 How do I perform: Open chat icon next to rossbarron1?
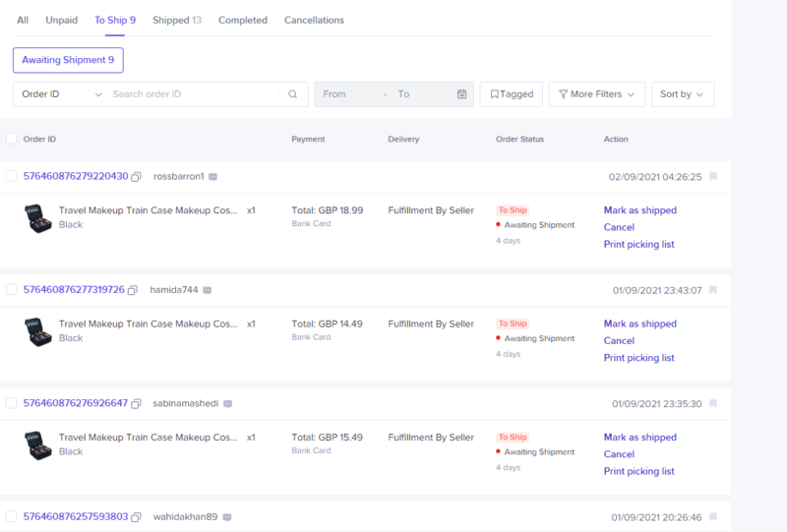pyautogui.click(x=212, y=177)
